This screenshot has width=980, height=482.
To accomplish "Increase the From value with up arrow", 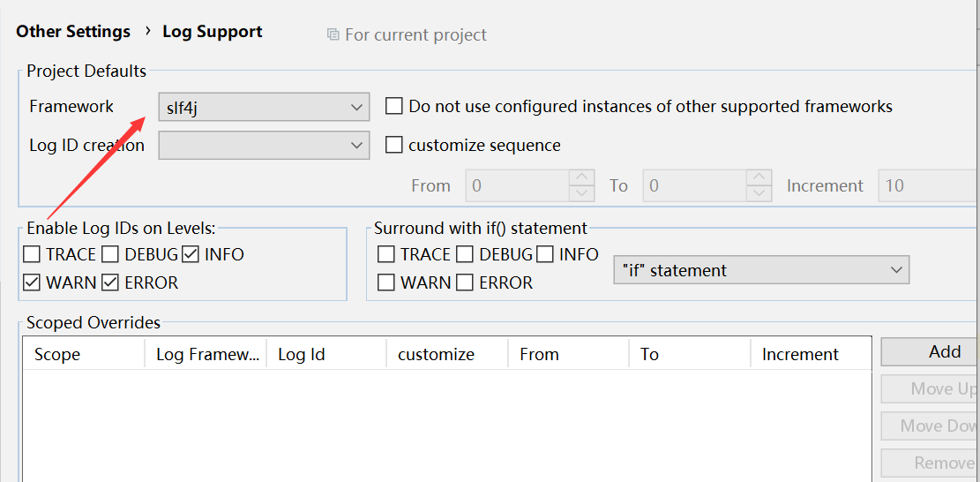I will click(x=582, y=177).
